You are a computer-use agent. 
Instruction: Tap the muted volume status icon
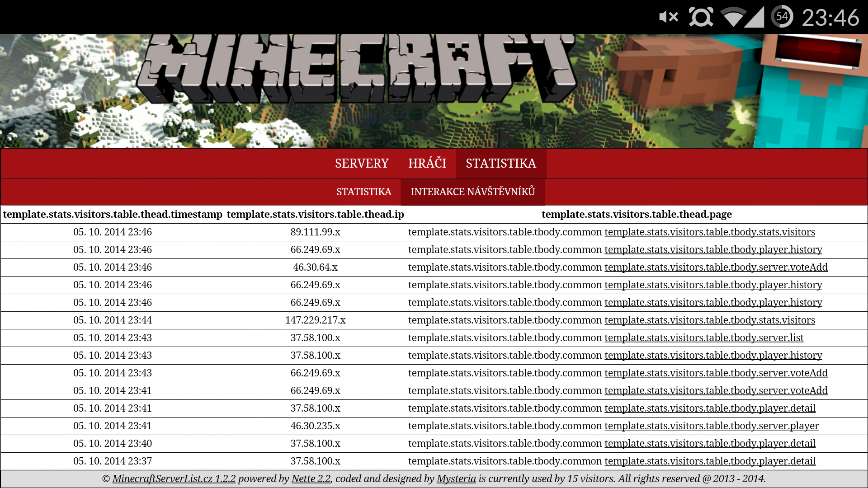[669, 17]
